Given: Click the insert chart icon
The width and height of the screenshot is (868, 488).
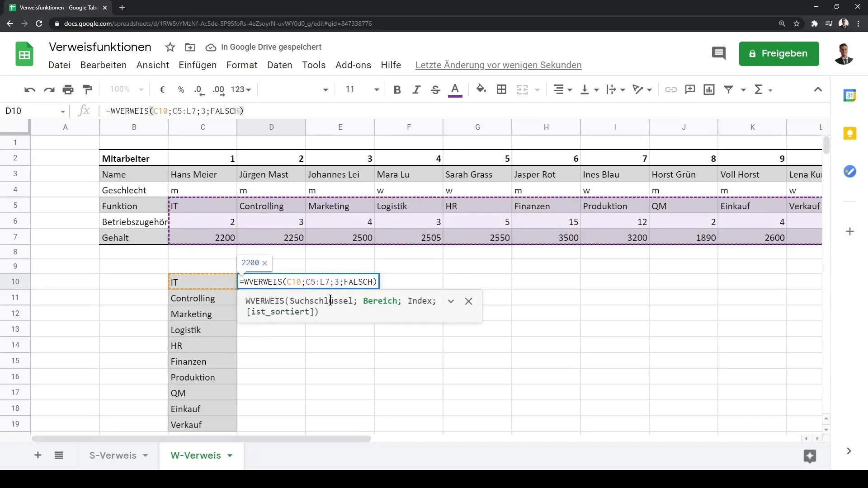Looking at the screenshot, I should pyautogui.click(x=709, y=89).
